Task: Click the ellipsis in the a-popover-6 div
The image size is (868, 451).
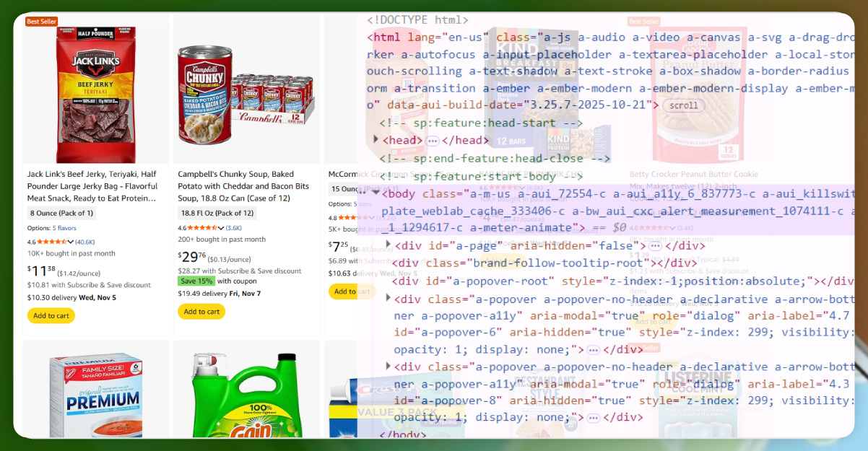Action: 594,349
